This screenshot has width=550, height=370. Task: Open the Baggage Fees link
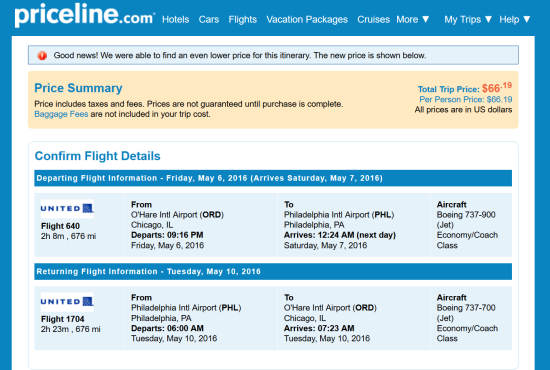click(61, 114)
